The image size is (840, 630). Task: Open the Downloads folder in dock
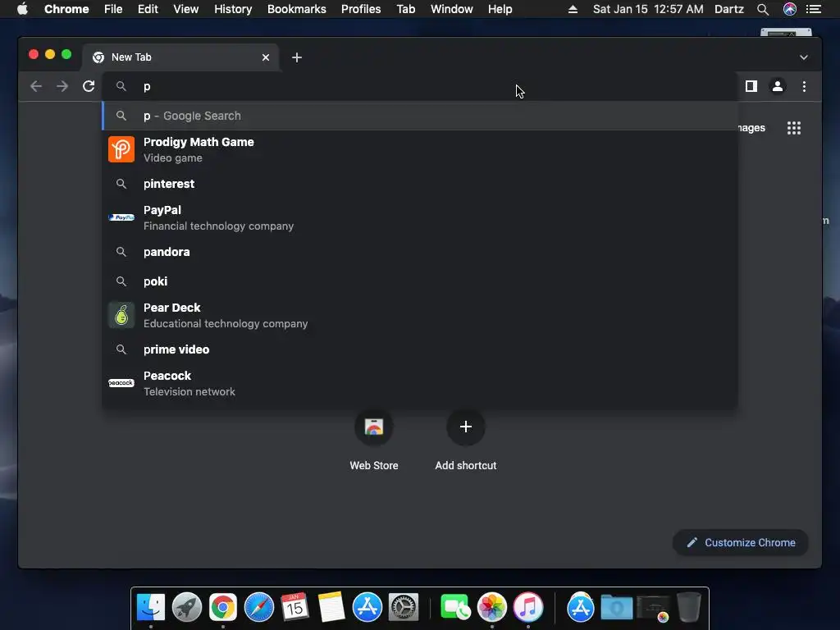[x=617, y=607]
